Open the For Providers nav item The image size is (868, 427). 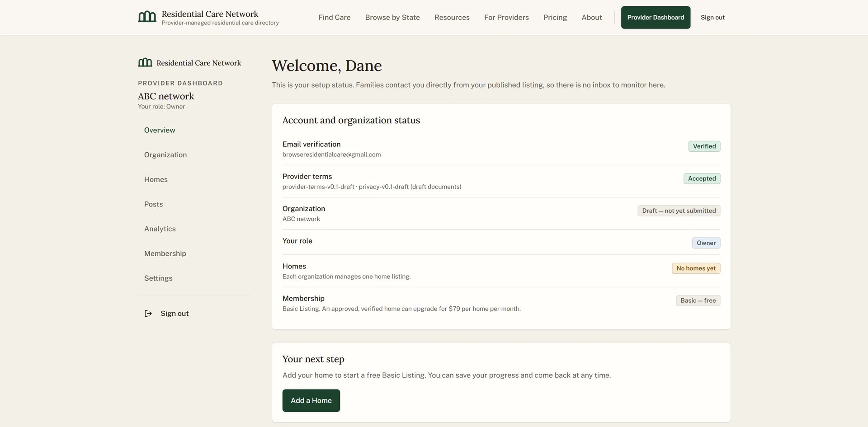tap(506, 17)
